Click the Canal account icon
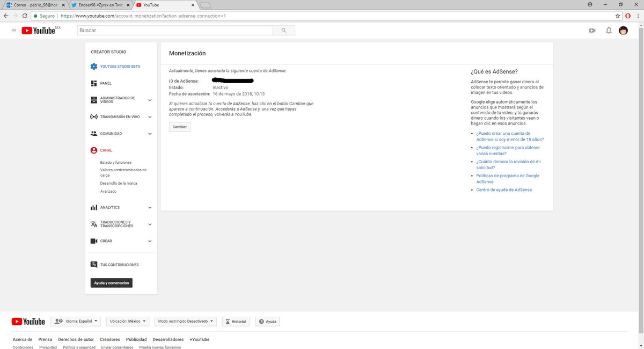This screenshot has height=349, width=644. click(x=94, y=150)
